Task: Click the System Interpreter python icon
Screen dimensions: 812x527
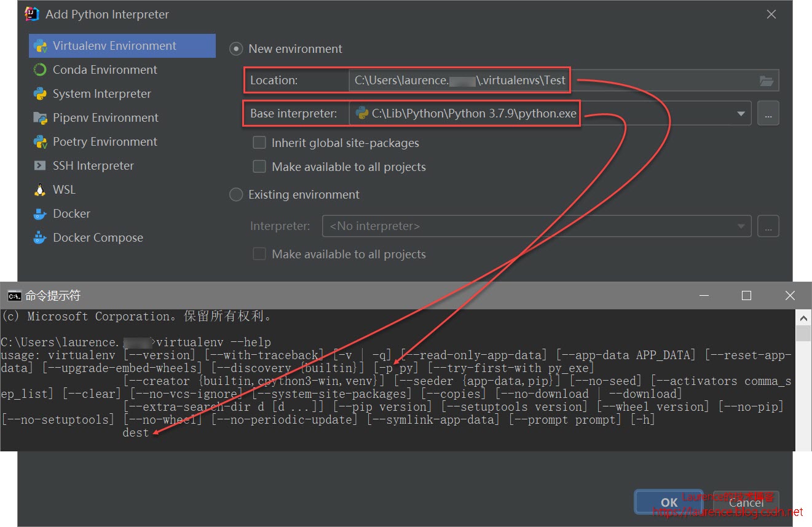Action: pos(41,94)
